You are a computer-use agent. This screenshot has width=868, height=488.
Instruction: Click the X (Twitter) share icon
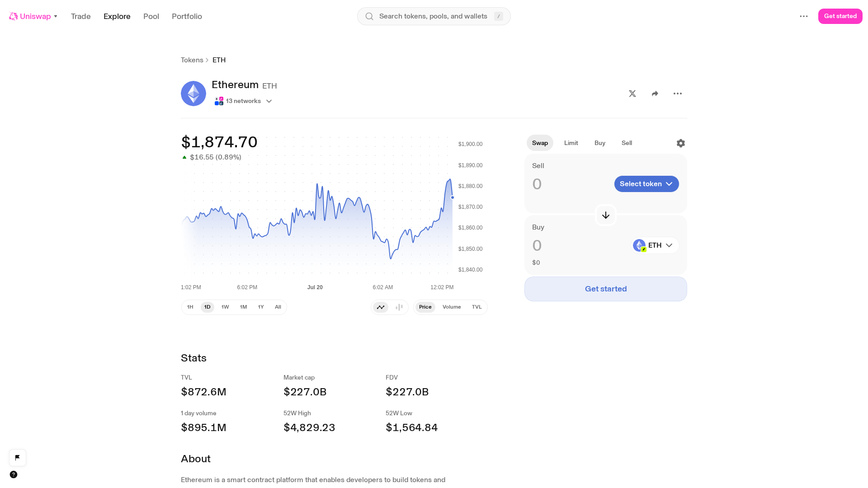(x=632, y=94)
